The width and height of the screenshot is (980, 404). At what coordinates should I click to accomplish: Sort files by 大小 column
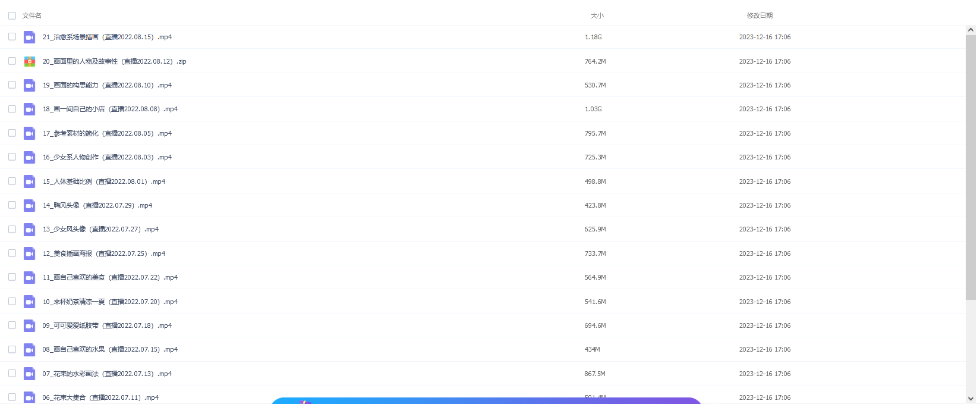(x=597, y=15)
